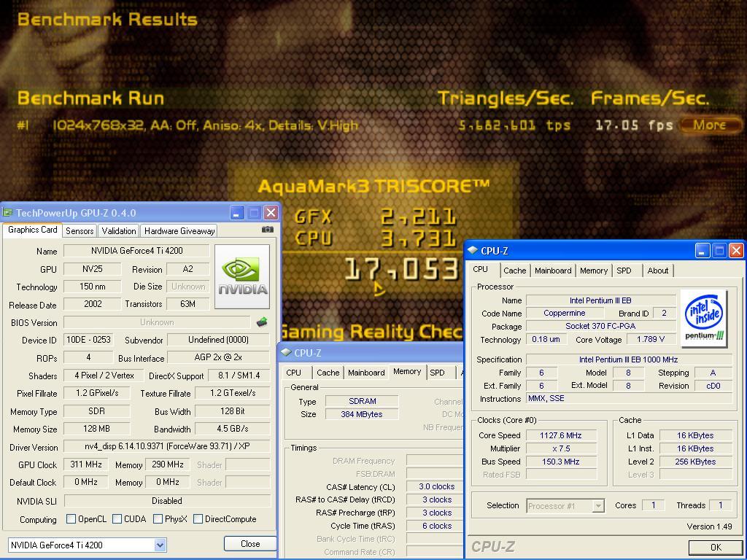Image resolution: width=747 pixels, height=560 pixels.
Task: Click the Core Speed value 1127.6 MHz
Action: [x=561, y=435]
